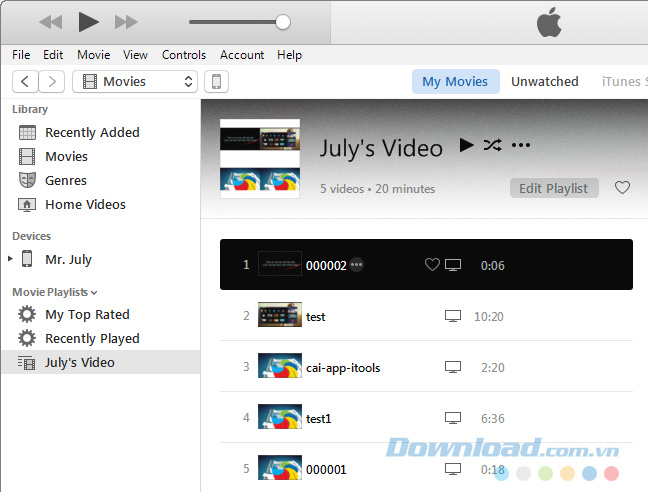Click the Home Videos monitor icon
648x492 pixels.
tap(27, 204)
